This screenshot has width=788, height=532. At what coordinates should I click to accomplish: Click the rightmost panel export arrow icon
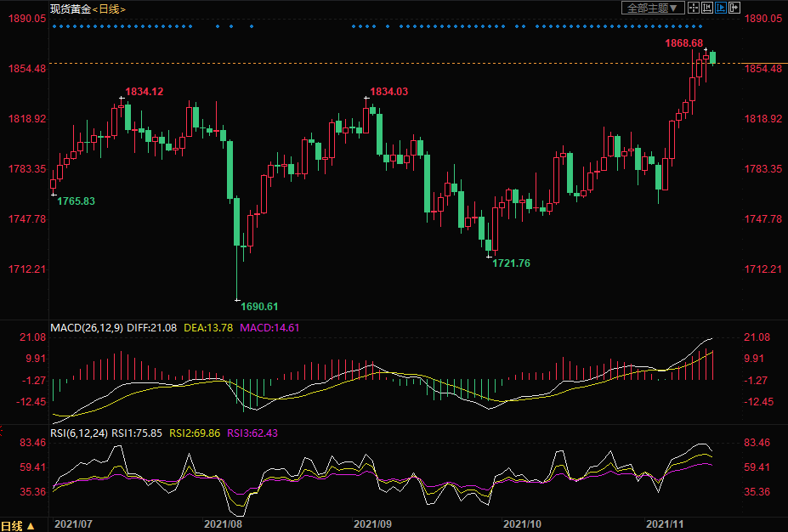[x=734, y=8]
